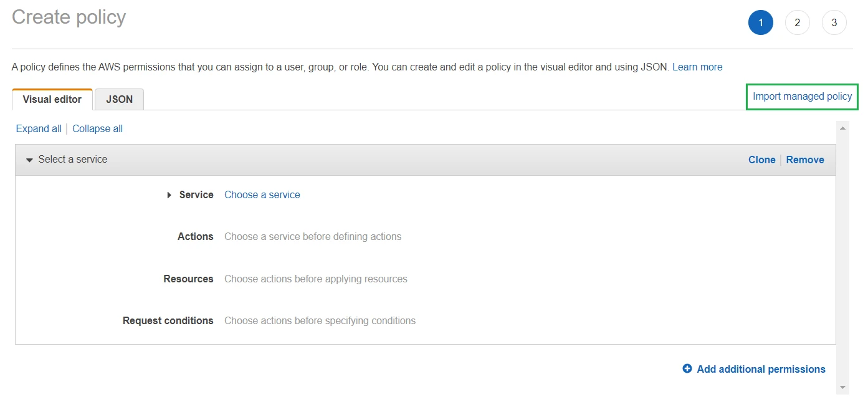The height and width of the screenshot is (412, 868).
Task: Open the Learn more link
Action: point(697,67)
